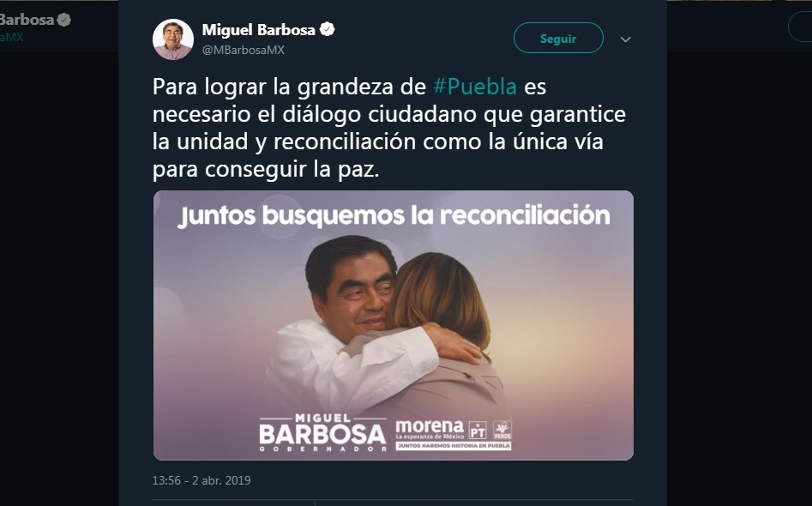Image resolution: width=812 pixels, height=506 pixels.
Task: Open the campaign image of the hug
Action: pos(393,325)
